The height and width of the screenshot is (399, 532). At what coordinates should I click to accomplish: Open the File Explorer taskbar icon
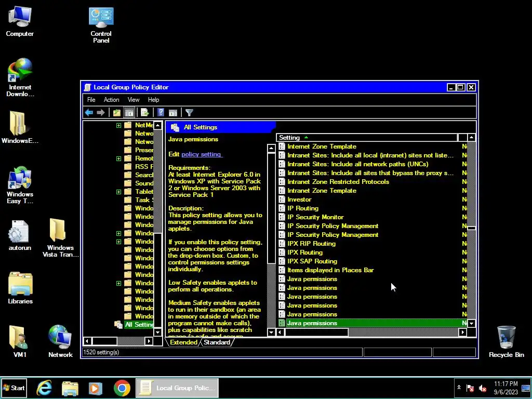(70, 388)
